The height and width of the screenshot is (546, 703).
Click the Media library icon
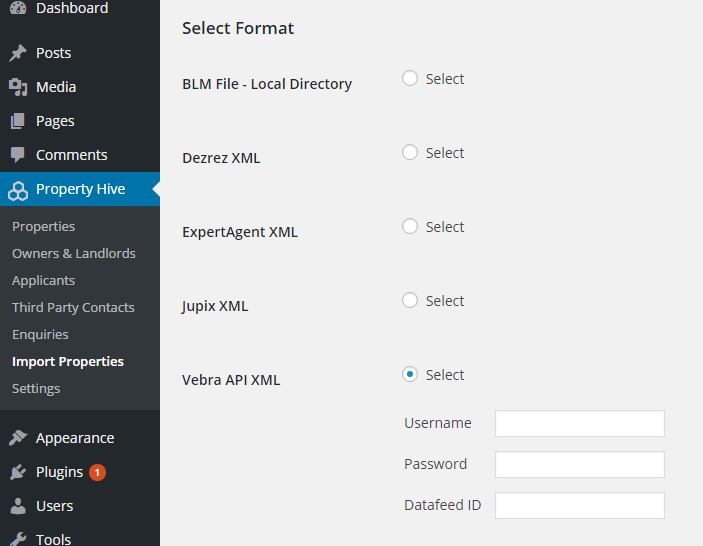pos(18,87)
